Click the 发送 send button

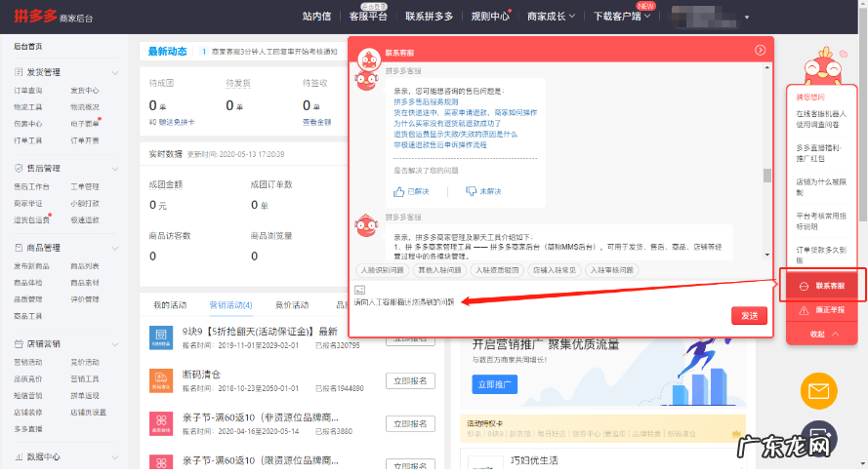[750, 316]
